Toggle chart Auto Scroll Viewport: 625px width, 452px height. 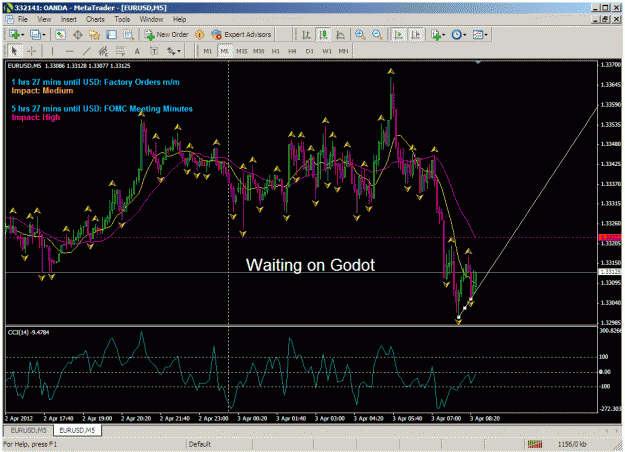[398, 35]
